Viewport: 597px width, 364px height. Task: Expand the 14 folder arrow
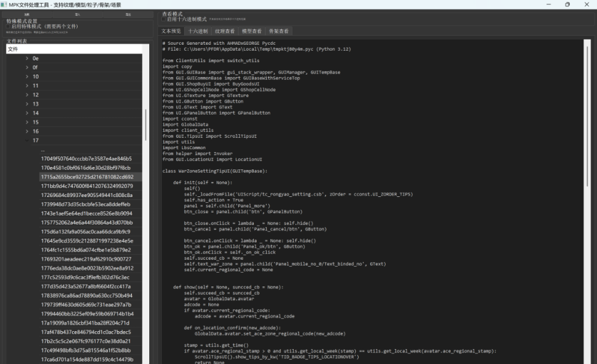tap(27, 113)
